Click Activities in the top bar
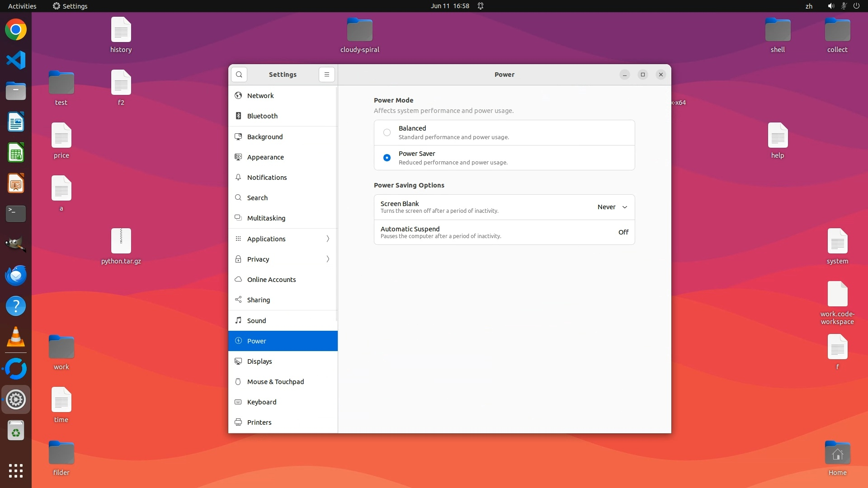The height and width of the screenshot is (488, 868). (22, 6)
